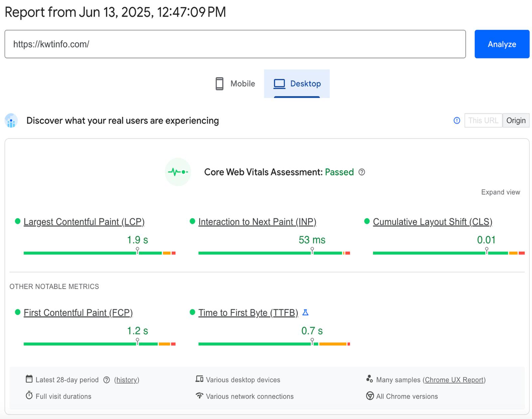
Task: Click the green dot beside LCP
Action: point(18,221)
